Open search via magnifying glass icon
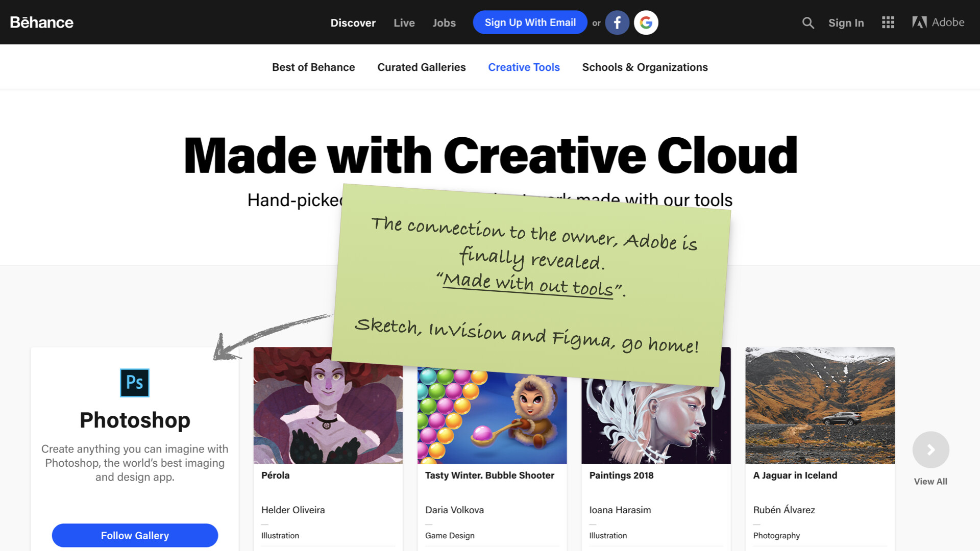The image size is (980, 551). (x=808, y=22)
